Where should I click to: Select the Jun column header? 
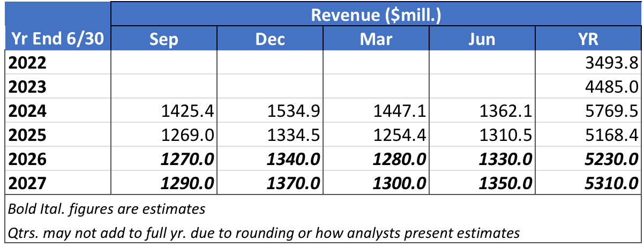pos(482,39)
